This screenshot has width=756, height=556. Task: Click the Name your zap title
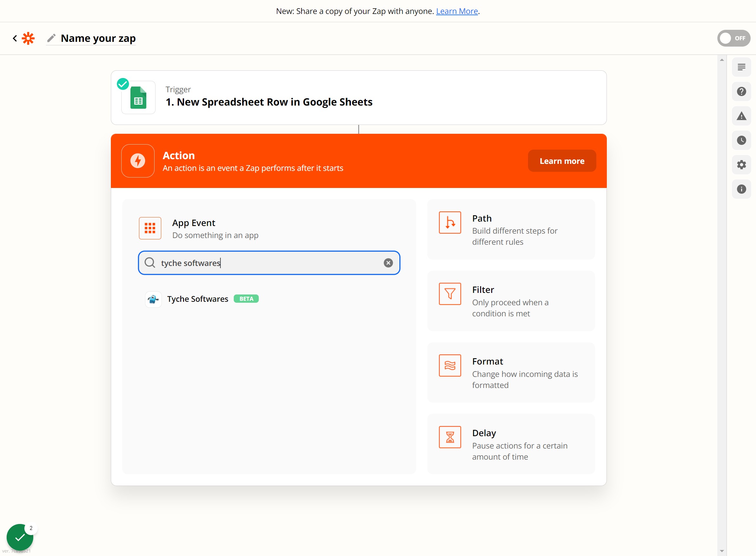(98, 38)
